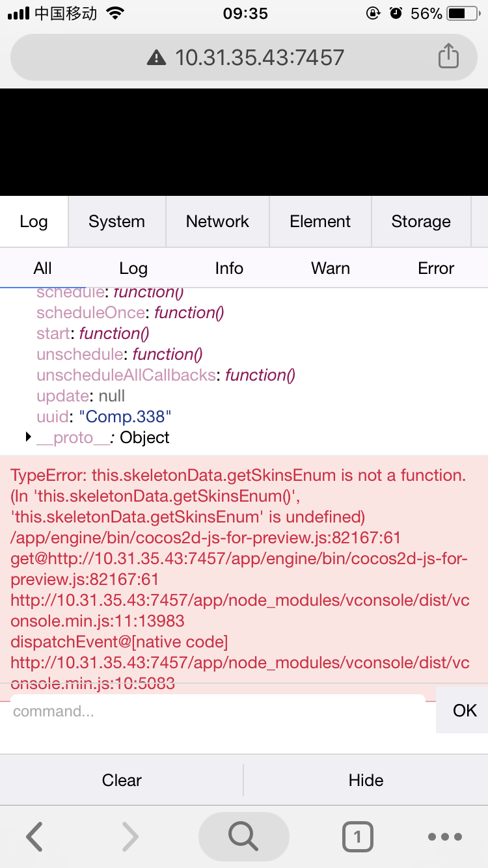This screenshot has height=868, width=488.
Task: Tap the share icon in address bar
Action: coord(448,57)
